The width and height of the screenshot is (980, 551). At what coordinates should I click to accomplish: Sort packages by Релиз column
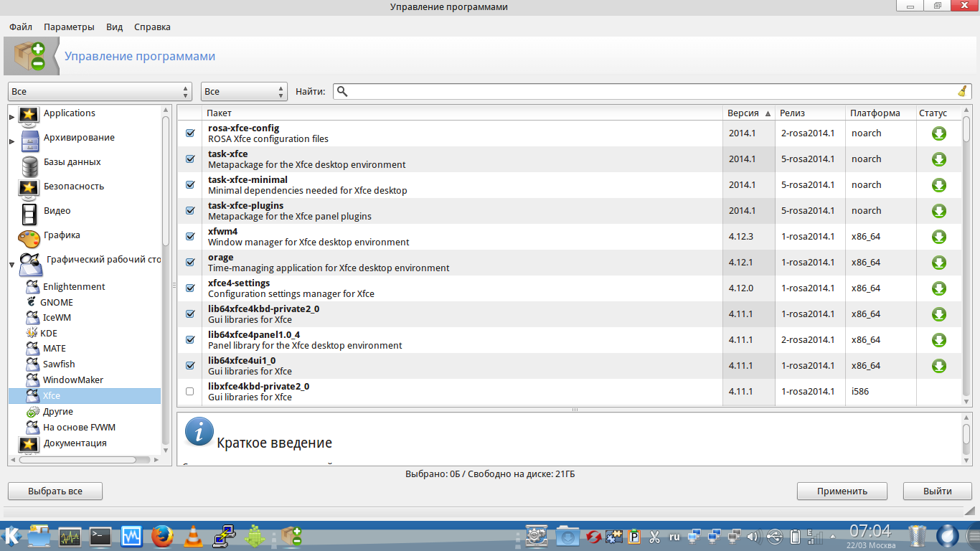tap(810, 113)
